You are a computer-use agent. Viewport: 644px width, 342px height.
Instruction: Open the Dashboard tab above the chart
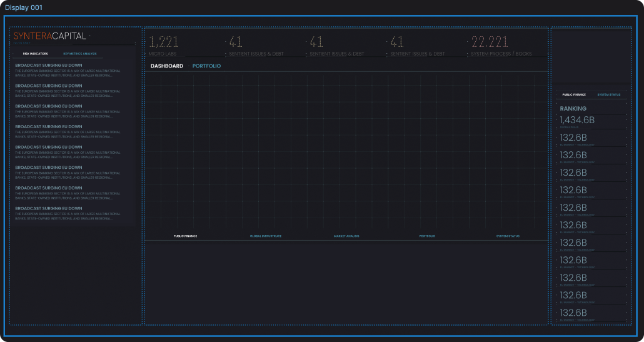pyautogui.click(x=167, y=66)
